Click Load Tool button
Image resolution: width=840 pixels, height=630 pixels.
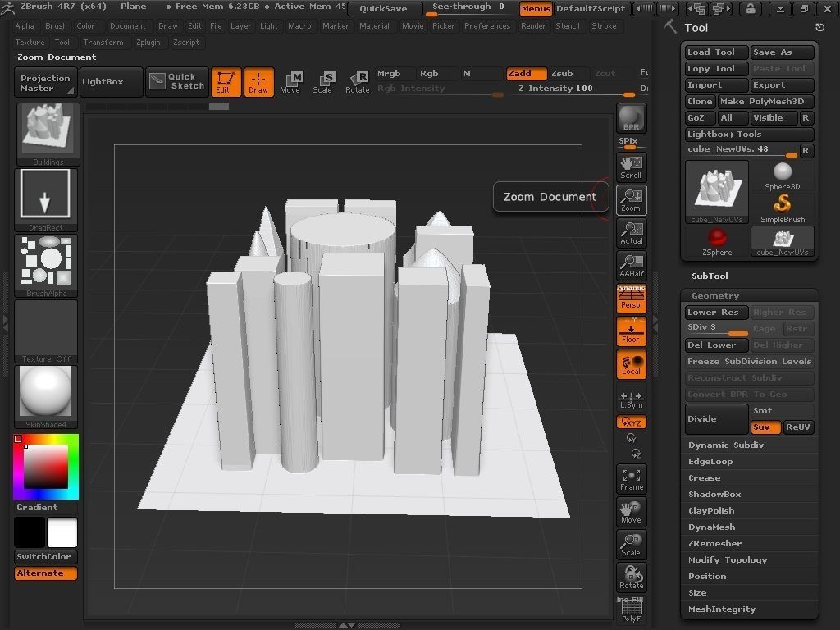click(716, 52)
